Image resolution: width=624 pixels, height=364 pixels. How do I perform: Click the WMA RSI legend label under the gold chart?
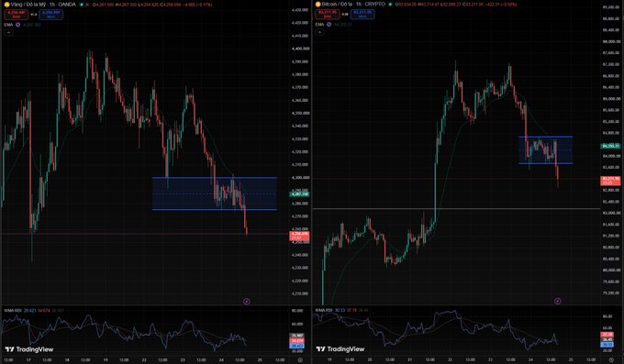pyautogui.click(x=13, y=310)
